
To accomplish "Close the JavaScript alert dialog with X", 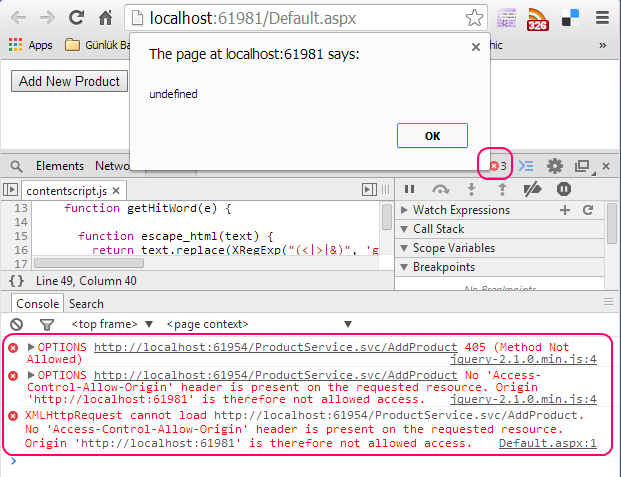I will pyautogui.click(x=476, y=47).
